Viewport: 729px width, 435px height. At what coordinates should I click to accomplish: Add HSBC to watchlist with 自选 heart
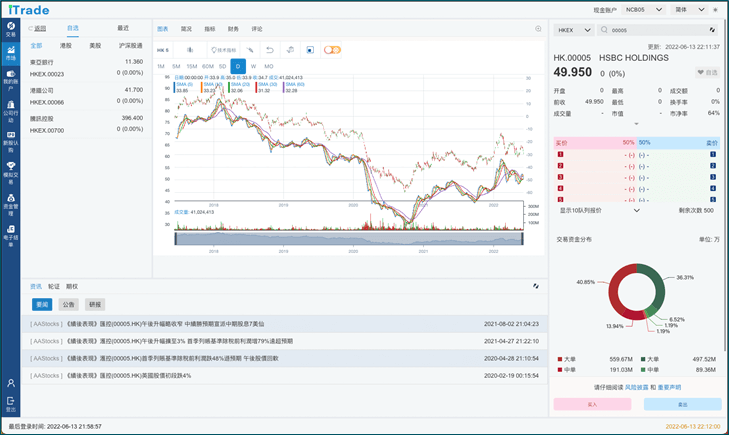tap(707, 73)
